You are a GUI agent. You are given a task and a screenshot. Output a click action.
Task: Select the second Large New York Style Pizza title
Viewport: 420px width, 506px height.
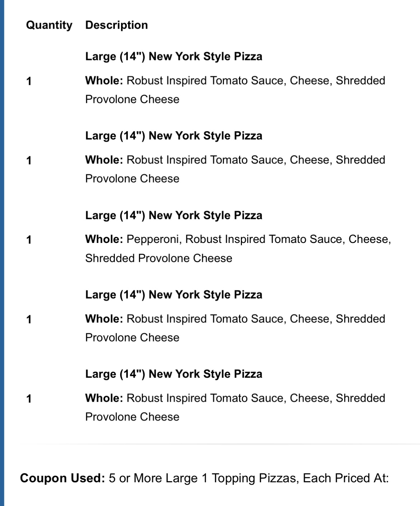pyautogui.click(x=173, y=136)
